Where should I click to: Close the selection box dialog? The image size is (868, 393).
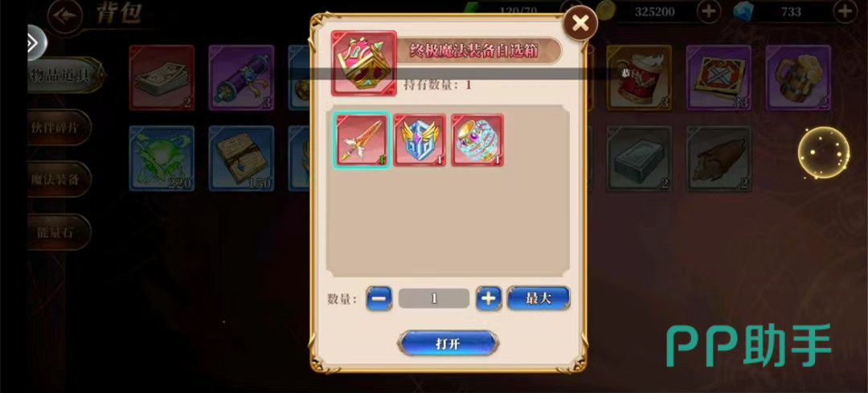(580, 23)
